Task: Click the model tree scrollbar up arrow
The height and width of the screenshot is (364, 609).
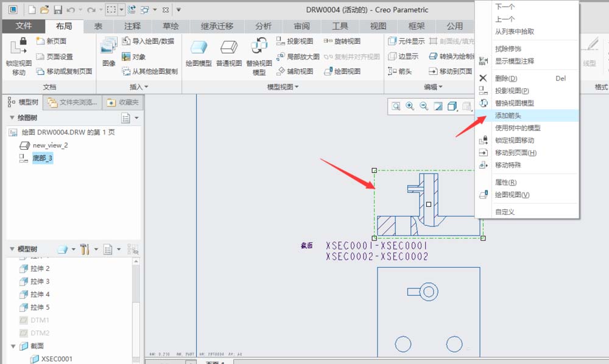Action: point(136,262)
